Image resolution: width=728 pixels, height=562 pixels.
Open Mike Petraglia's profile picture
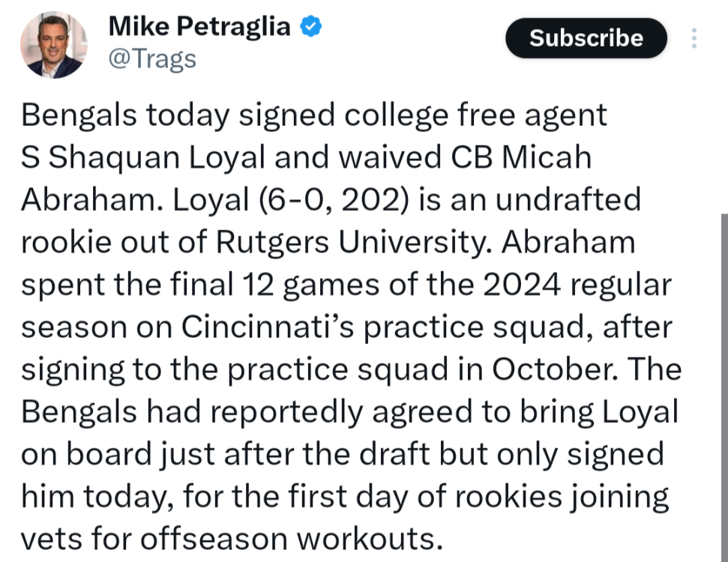pyautogui.click(x=53, y=45)
